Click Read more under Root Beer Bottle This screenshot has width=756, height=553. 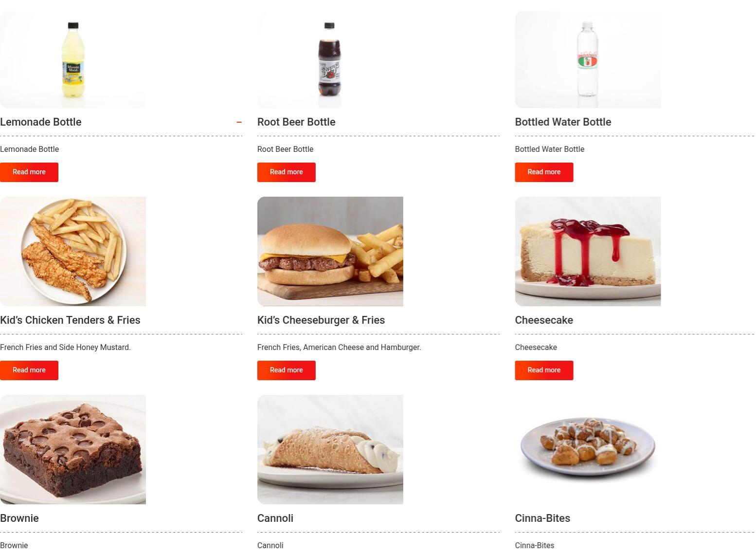287,172
